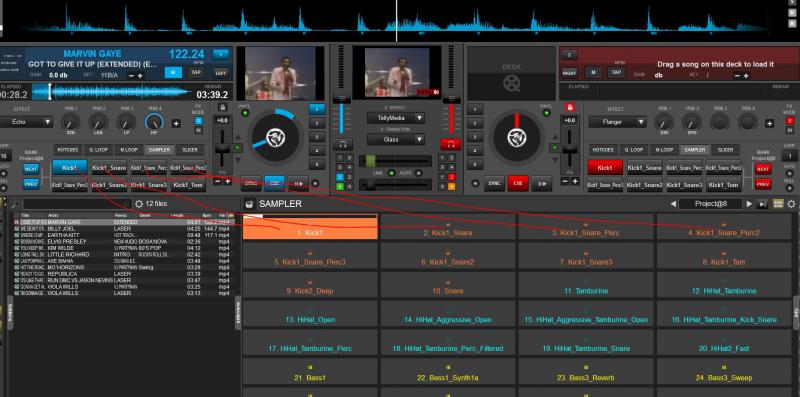Switch right deck to SLICER tab
Viewport: 800px width, 397px height.
(726, 150)
